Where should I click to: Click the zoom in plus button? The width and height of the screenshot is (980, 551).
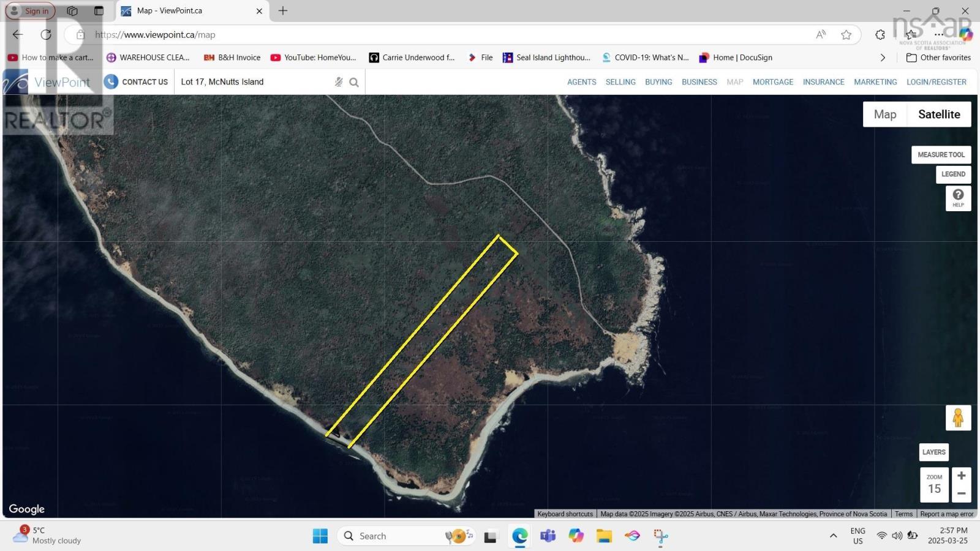click(x=962, y=476)
